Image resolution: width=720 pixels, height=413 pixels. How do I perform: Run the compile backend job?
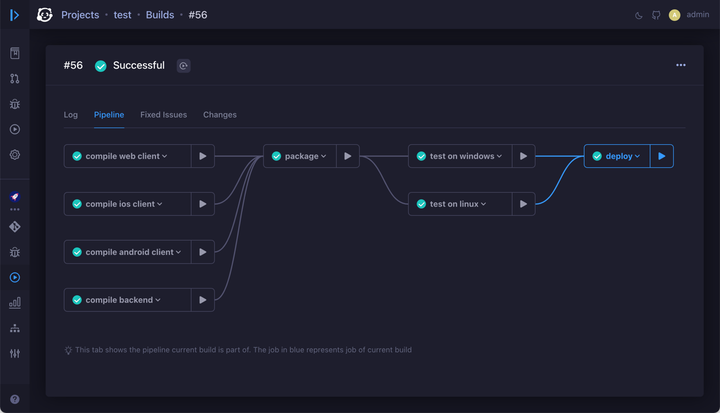pyautogui.click(x=202, y=300)
